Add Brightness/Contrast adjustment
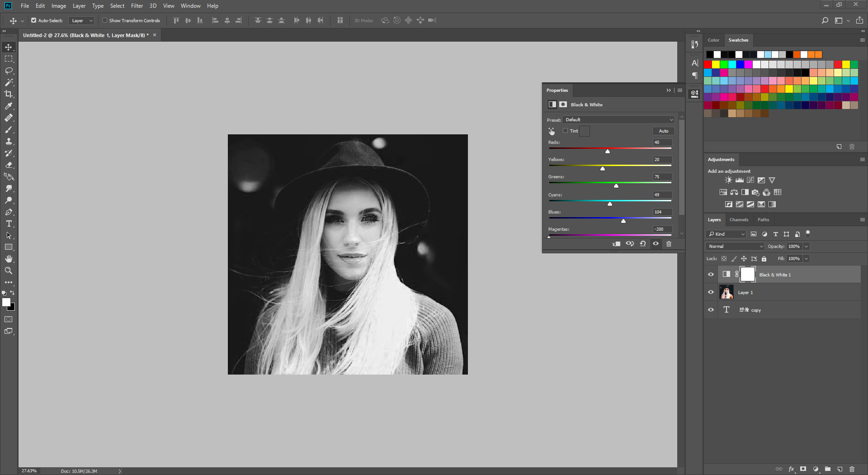The image size is (868, 475). click(x=728, y=180)
